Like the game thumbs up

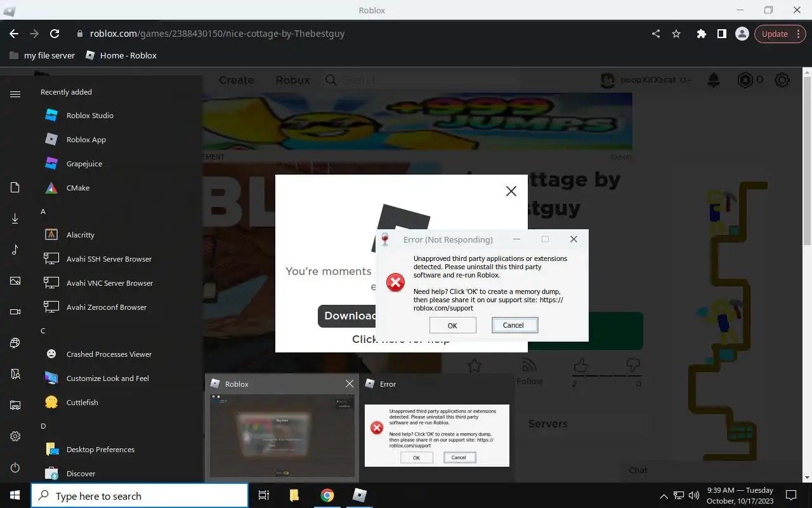(580, 366)
